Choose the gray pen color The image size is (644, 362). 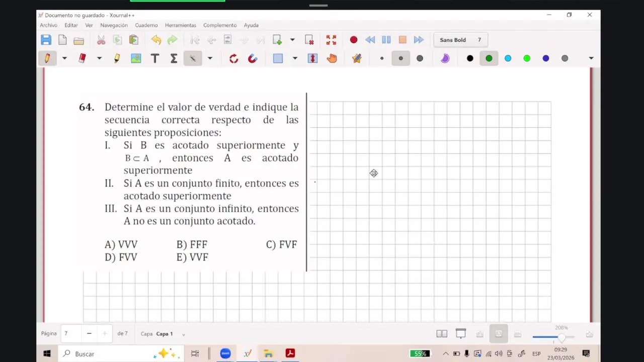tap(565, 58)
